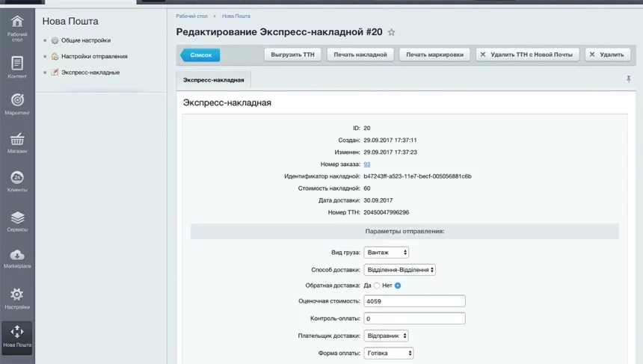The height and width of the screenshot is (364, 643).
Task: Open the Настройки gear icon
Action: 16,297
